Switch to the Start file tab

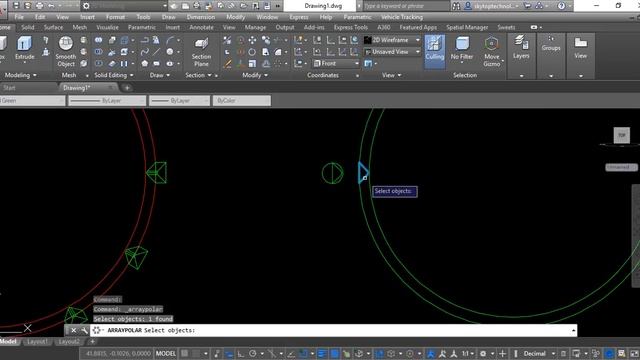[x=9, y=88]
